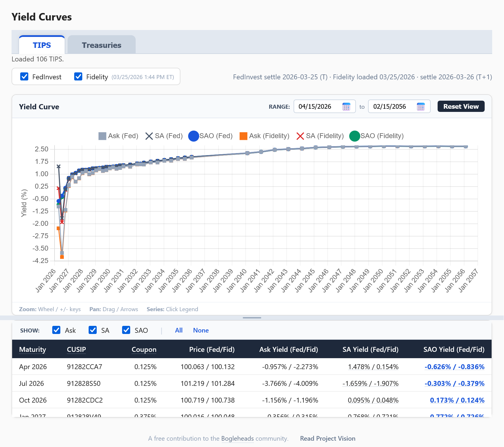504x447 pixels.
Task: Switch to the Treasuries tab
Action: click(102, 45)
